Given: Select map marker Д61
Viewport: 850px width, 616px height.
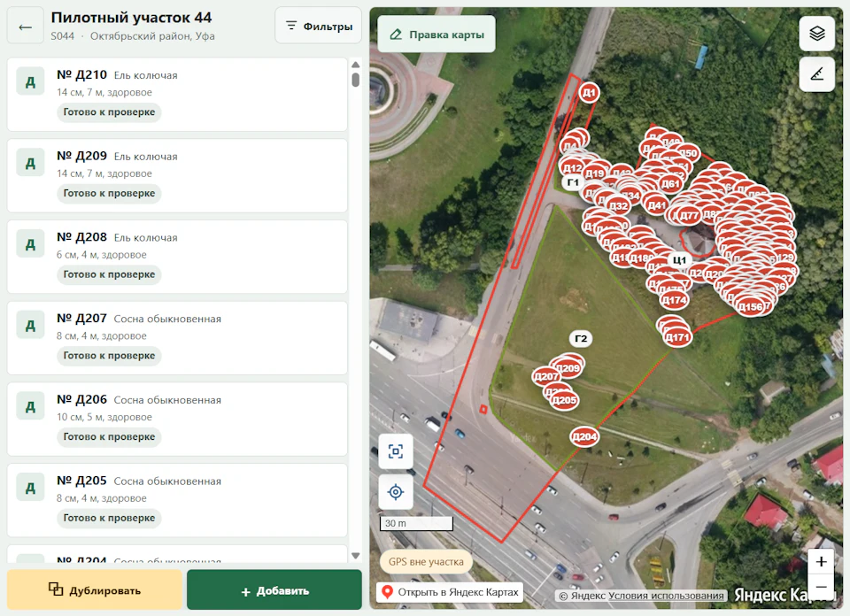Looking at the screenshot, I should [x=670, y=184].
